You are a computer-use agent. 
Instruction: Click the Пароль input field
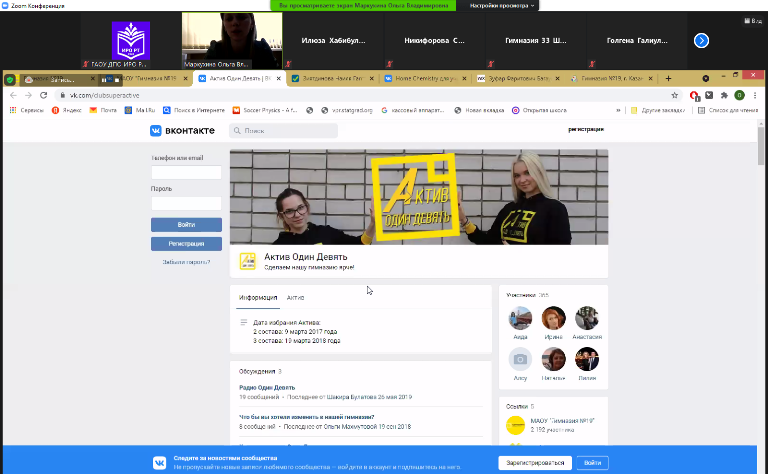[x=186, y=203]
